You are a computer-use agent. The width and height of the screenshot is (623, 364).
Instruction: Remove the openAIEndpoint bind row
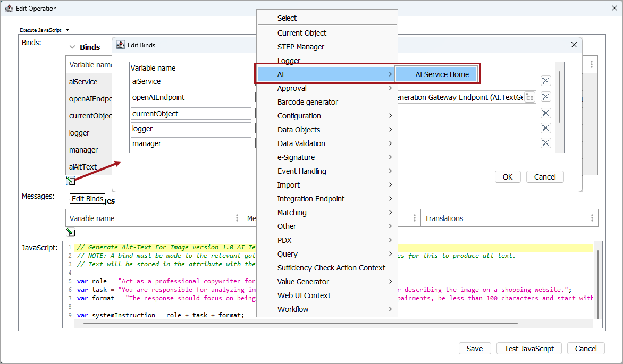pos(545,97)
